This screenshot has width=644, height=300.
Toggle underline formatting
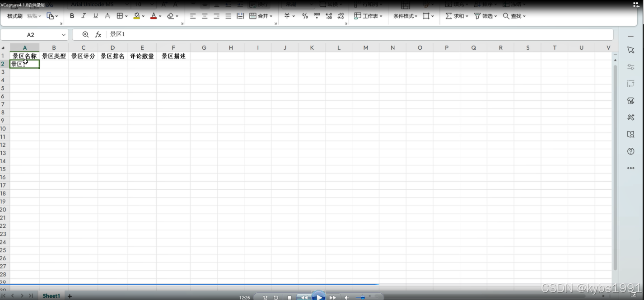[x=95, y=16]
